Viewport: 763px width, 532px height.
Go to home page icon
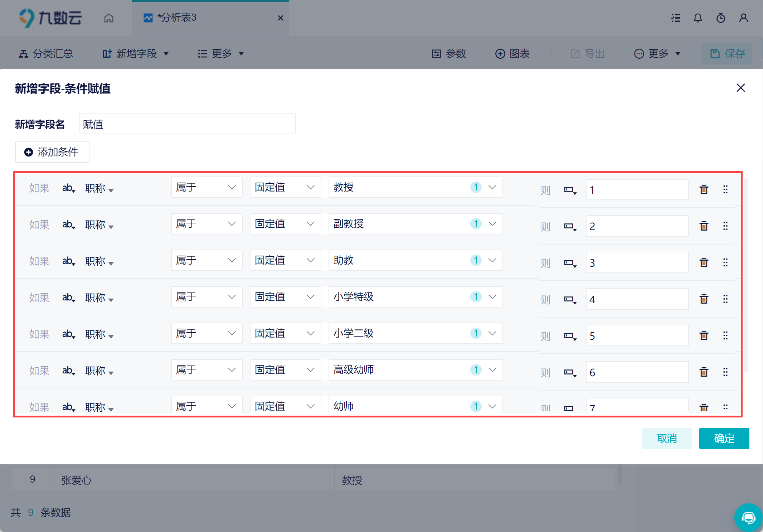pyautogui.click(x=109, y=18)
